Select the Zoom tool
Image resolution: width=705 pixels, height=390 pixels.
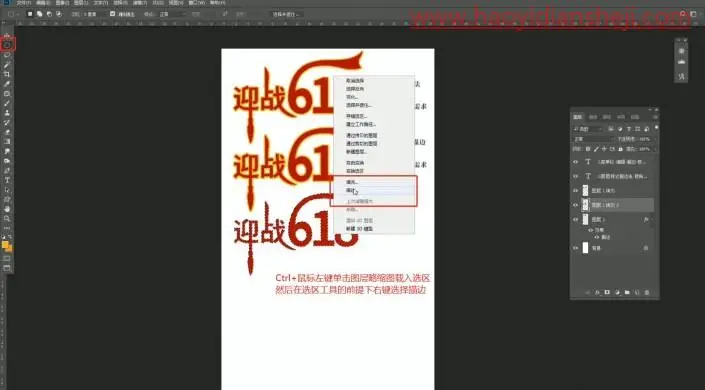[x=7, y=219]
